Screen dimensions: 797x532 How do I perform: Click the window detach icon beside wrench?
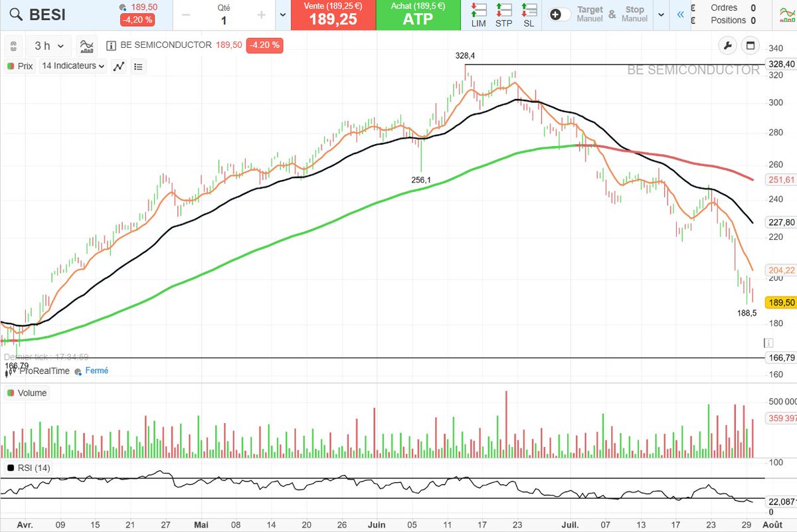(x=751, y=46)
